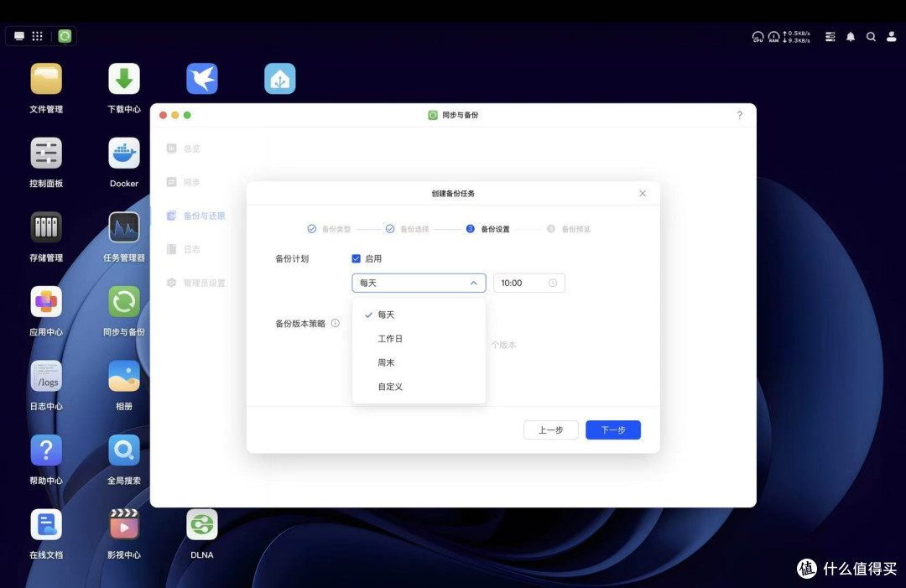The height and width of the screenshot is (588, 906).
Task: Click the help question mark in 同步与备份 window
Action: [740, 115]
